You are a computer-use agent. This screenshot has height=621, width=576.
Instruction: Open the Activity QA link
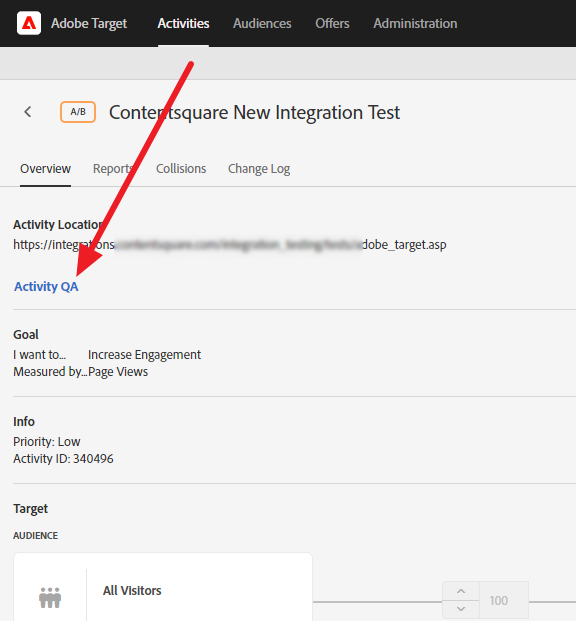click(46, 286)
